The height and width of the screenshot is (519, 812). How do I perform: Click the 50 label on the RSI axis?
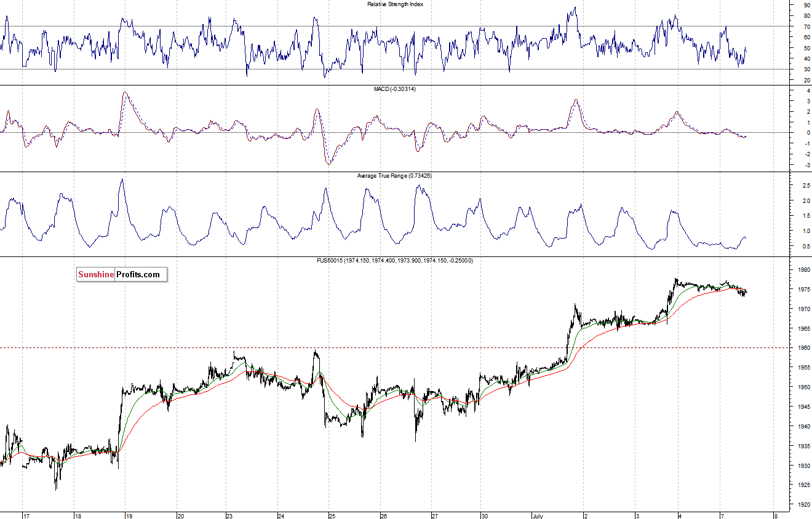806,48
